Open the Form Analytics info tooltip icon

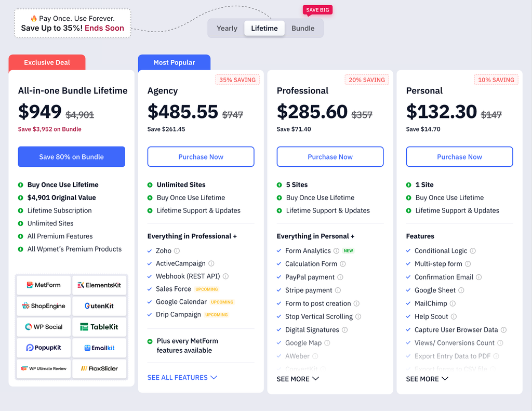click(336, 251)
